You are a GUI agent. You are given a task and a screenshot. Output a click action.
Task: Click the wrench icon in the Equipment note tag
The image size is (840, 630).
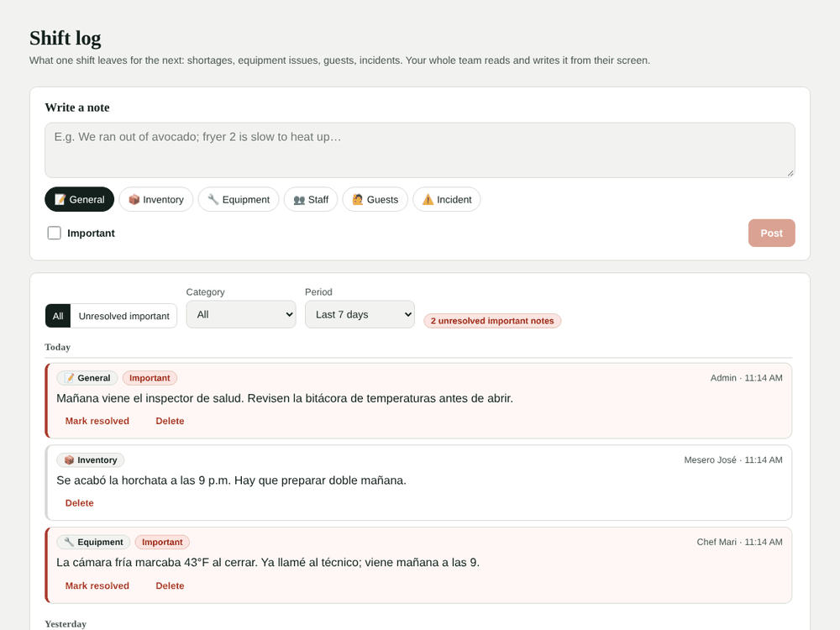69,542
